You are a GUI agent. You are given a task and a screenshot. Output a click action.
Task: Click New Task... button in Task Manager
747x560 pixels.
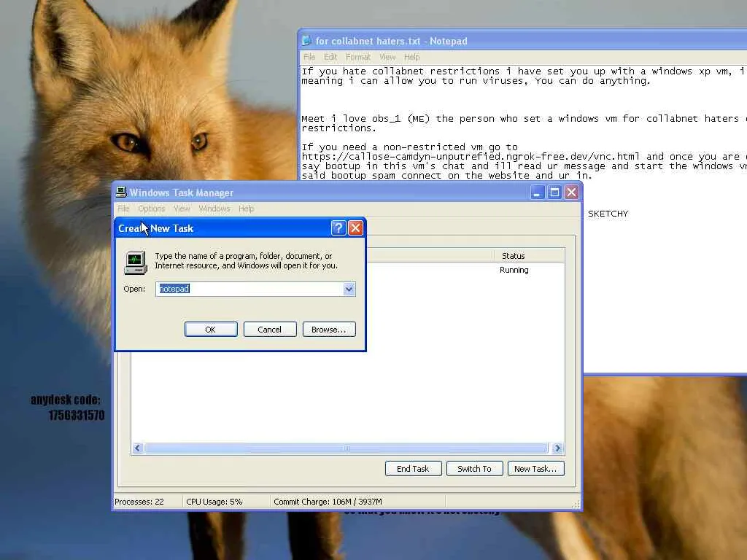pyautogui.click(x=536, y=469)
